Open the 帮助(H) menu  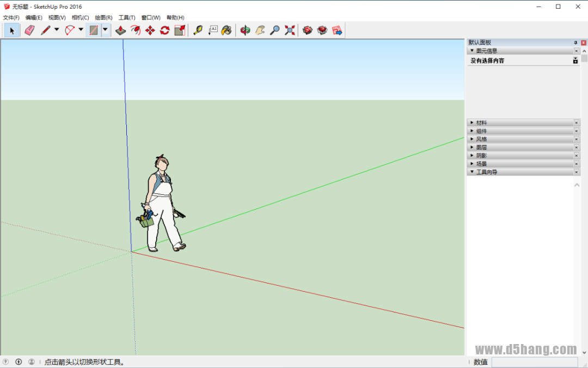(175, 17)
